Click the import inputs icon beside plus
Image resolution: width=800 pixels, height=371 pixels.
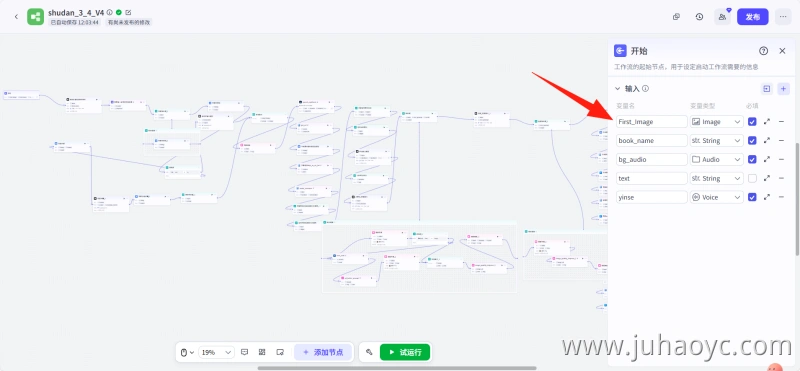click(x=766, y=89)
